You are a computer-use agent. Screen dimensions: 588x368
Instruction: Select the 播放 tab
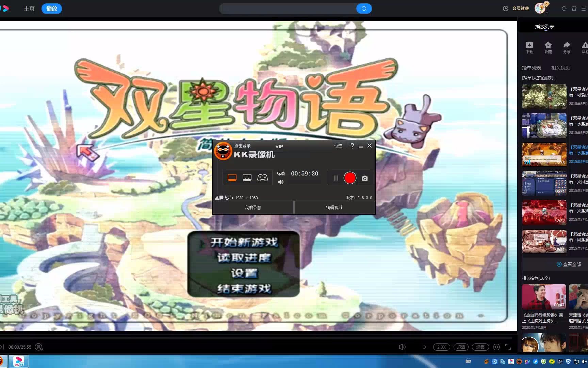tap(52, 9)
